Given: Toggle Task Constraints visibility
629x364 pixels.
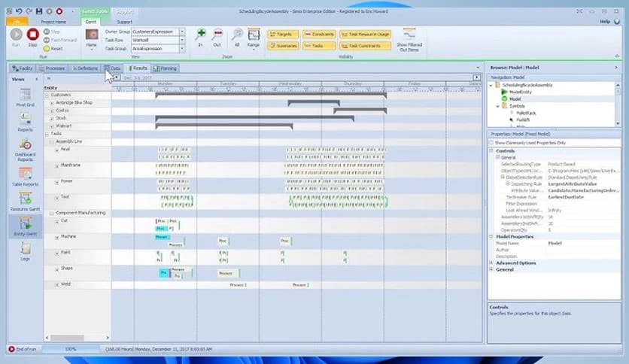Looking at the screenshot, I should [x=365, y=46].
